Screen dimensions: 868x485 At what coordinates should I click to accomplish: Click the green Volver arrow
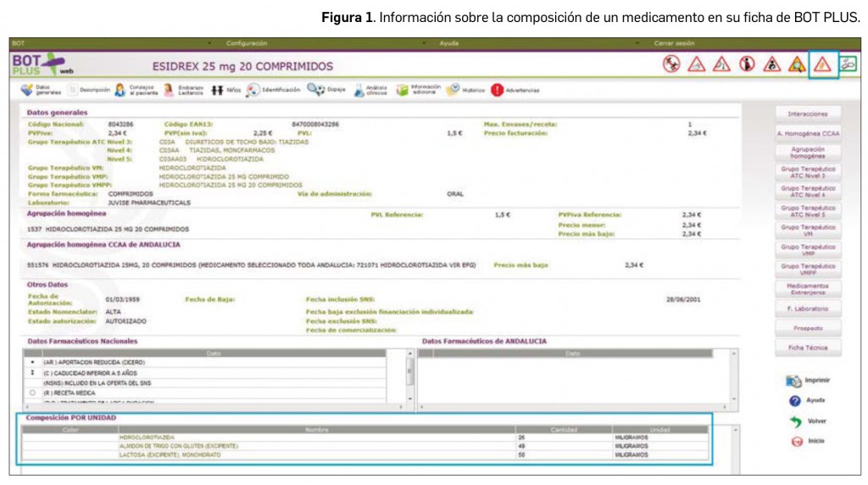click(794, 421)
